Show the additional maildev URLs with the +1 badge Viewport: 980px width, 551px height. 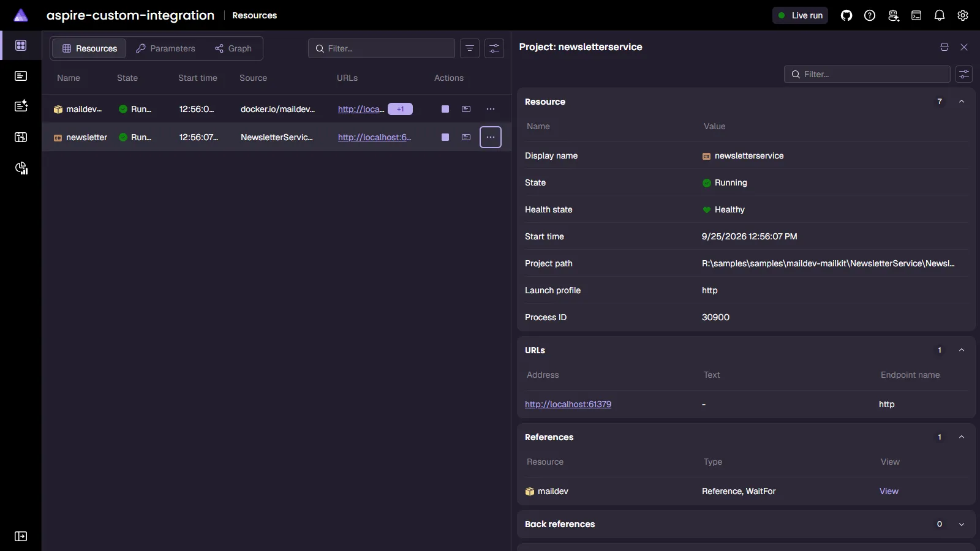point(401,109)
